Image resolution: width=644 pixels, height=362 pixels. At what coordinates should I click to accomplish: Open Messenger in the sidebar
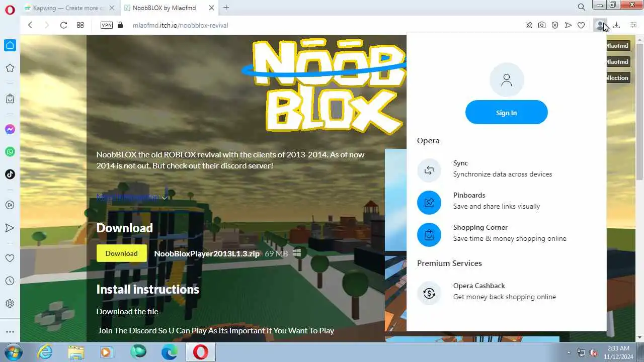pos(10,129)
